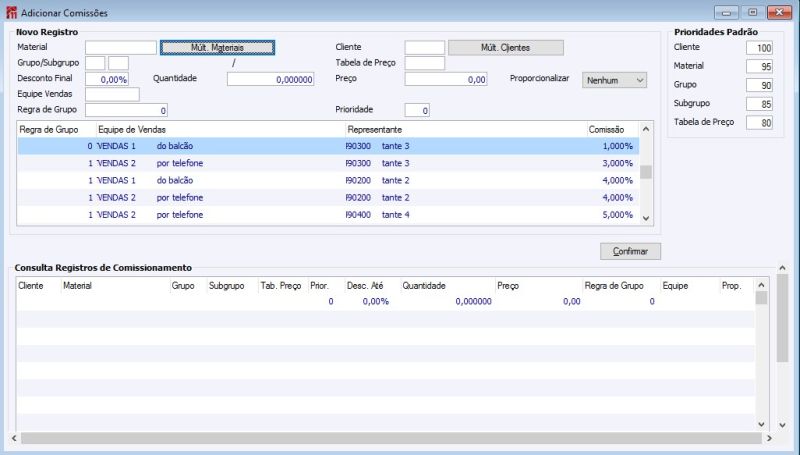Click the Múlt. Clientes button

pyautogui.click(x=505, y=47)
